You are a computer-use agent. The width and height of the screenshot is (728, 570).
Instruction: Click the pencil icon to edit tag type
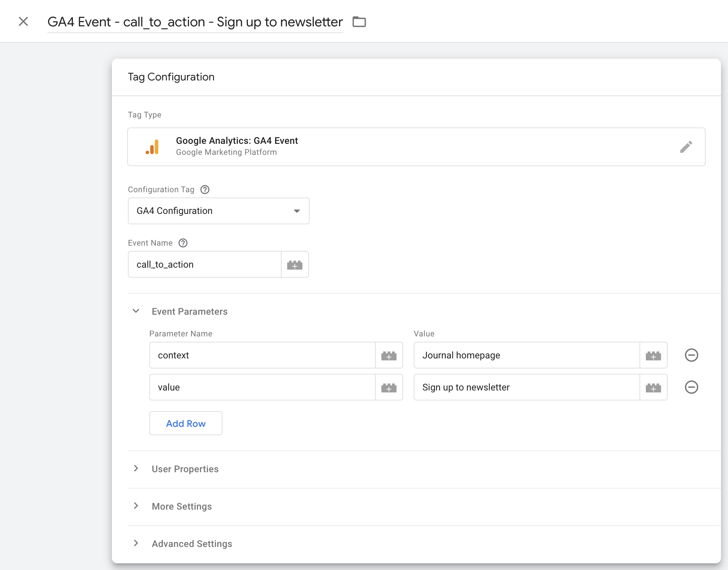(x=686, y=147)
